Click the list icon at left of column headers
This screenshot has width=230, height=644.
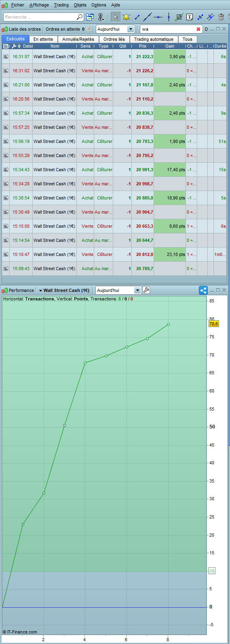5,46
